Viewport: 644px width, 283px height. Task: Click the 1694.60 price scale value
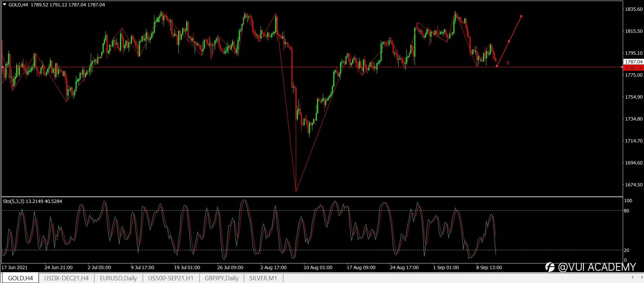click(634, 163)
